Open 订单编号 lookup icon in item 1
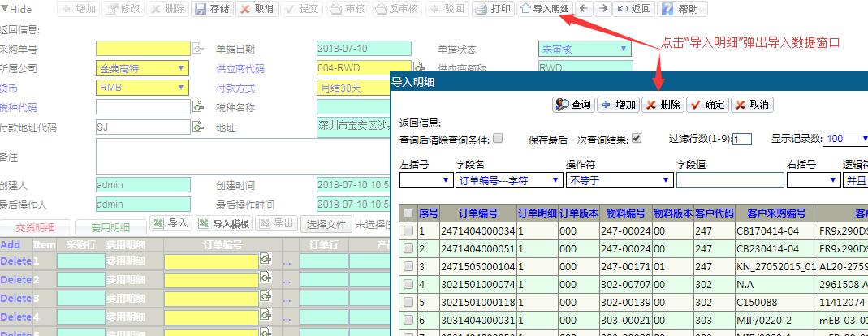868x336 pixels. (x=266, y=259)
